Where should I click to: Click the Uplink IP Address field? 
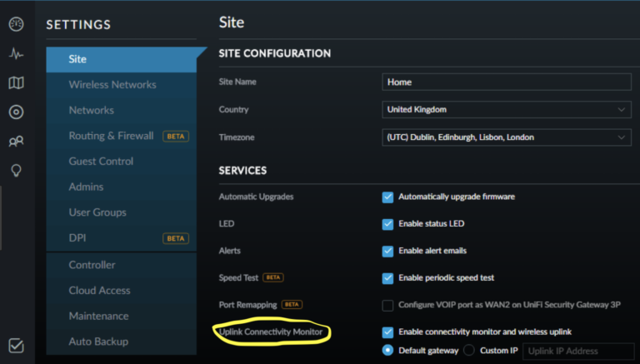pos(579,351)
